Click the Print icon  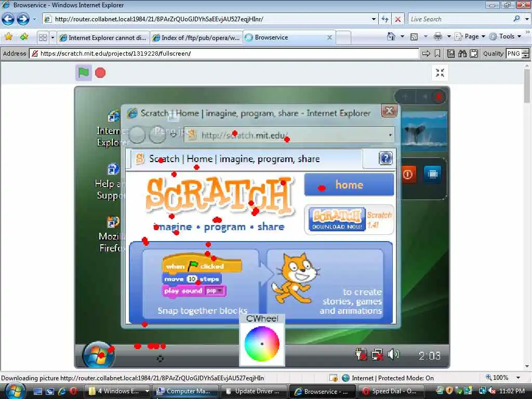coord(437,36)
